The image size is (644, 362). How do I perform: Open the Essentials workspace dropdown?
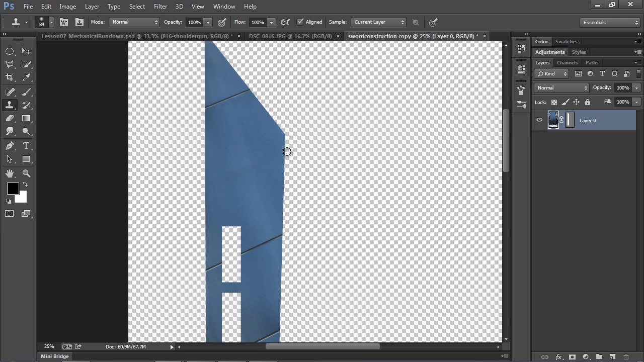click(610, 22)
